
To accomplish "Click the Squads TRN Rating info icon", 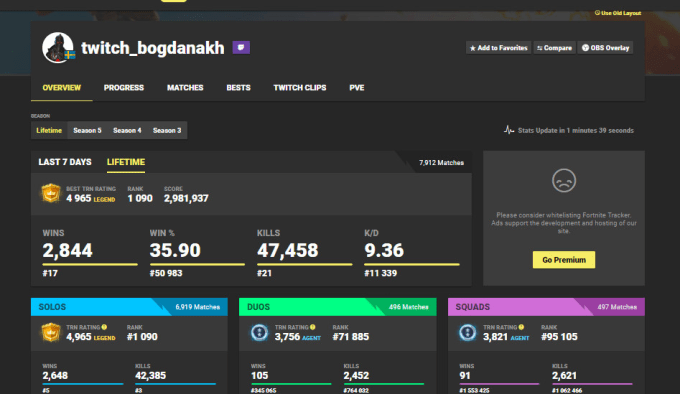I will 521,327.
